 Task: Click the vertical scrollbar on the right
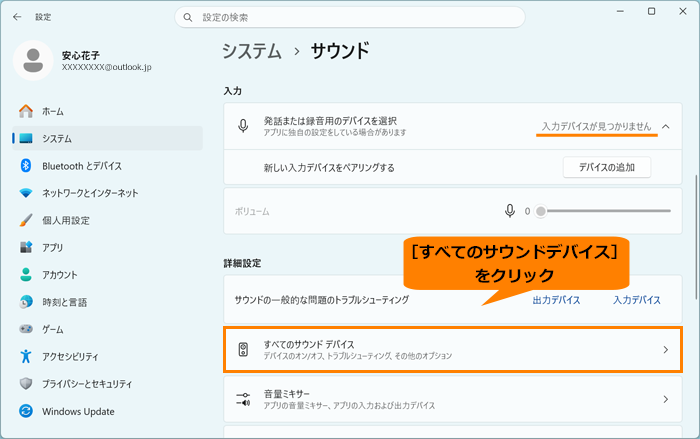point(696,237)
